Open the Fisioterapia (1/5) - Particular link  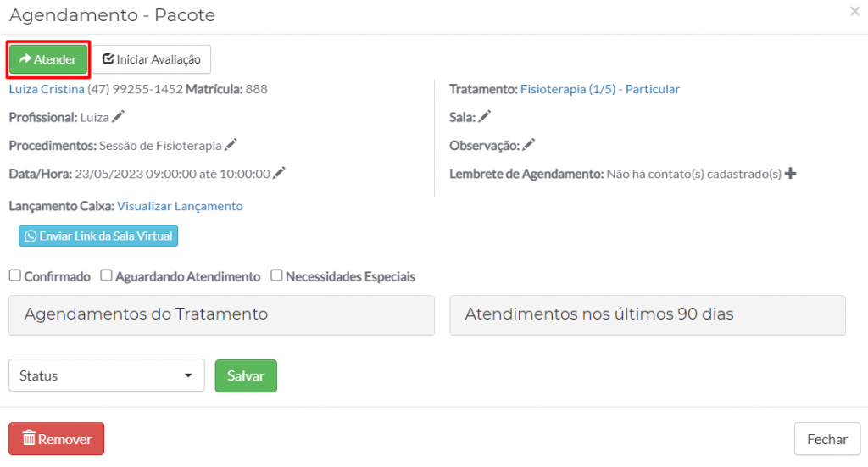[x=600, y=89]
